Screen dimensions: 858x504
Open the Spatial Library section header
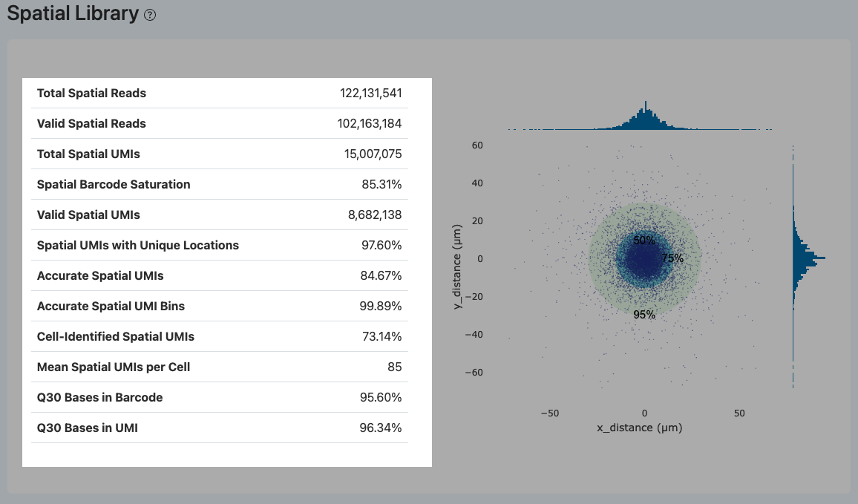click(71, 13)
